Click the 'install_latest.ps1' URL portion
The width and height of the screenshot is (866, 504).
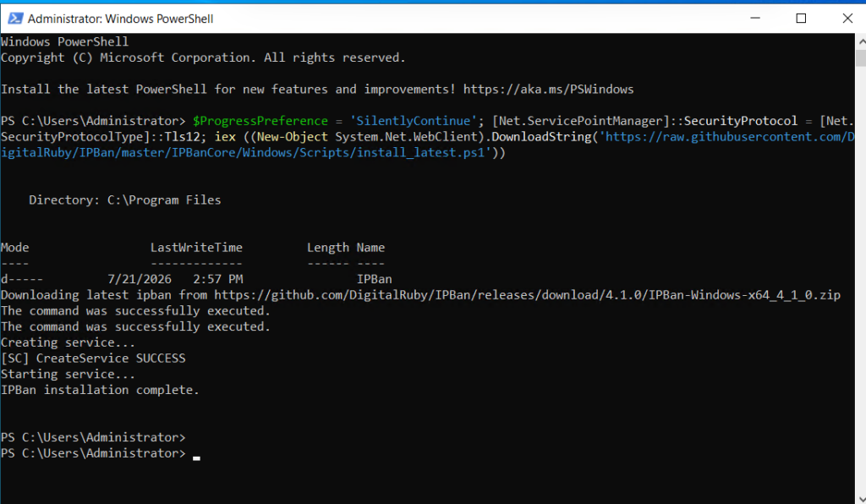click(420, 152)
